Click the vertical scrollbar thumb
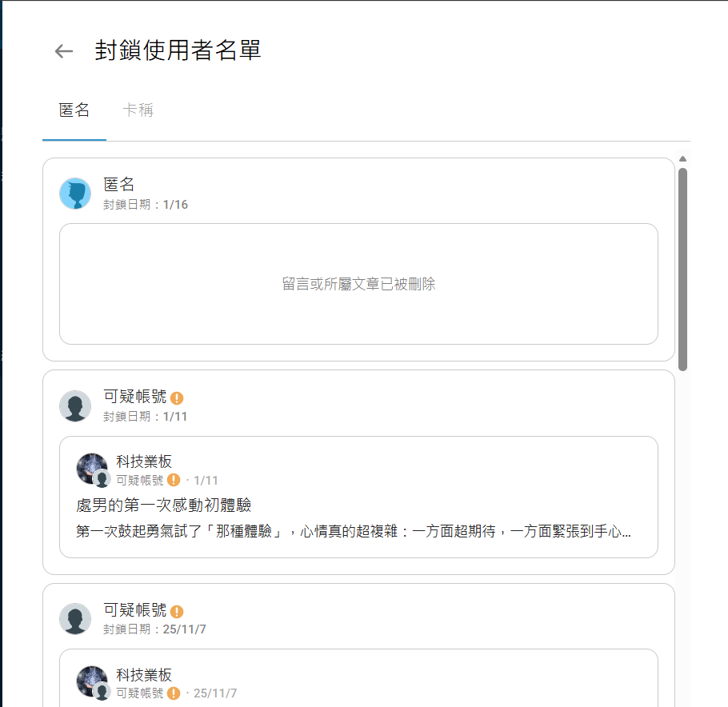The height and width of the screenshot is (707, 728). 682,270
